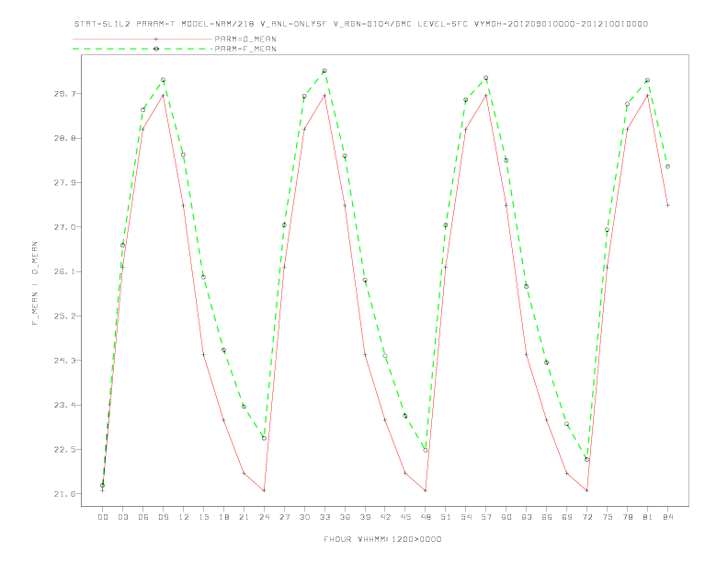Screen dimensions: 728x563
Task: Click x-axis tick label 00
Action: click(x=103, y=517)
